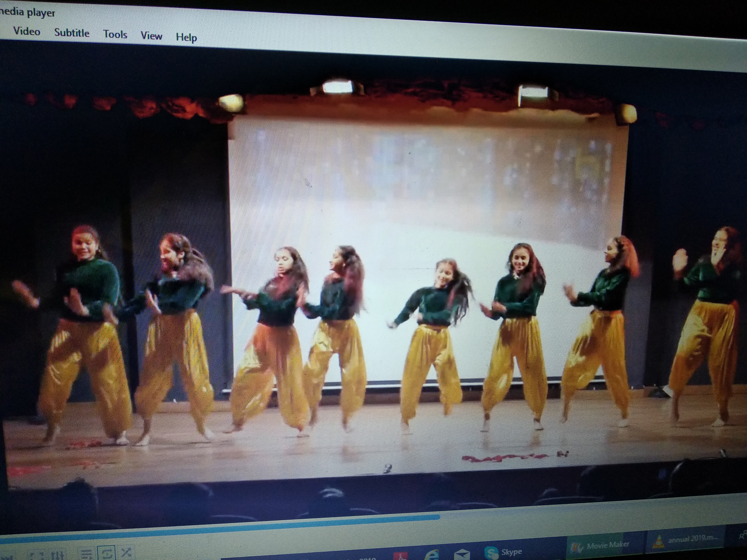The image size is (747, 560).
Task: Open the Help menu
Action: 186,37
